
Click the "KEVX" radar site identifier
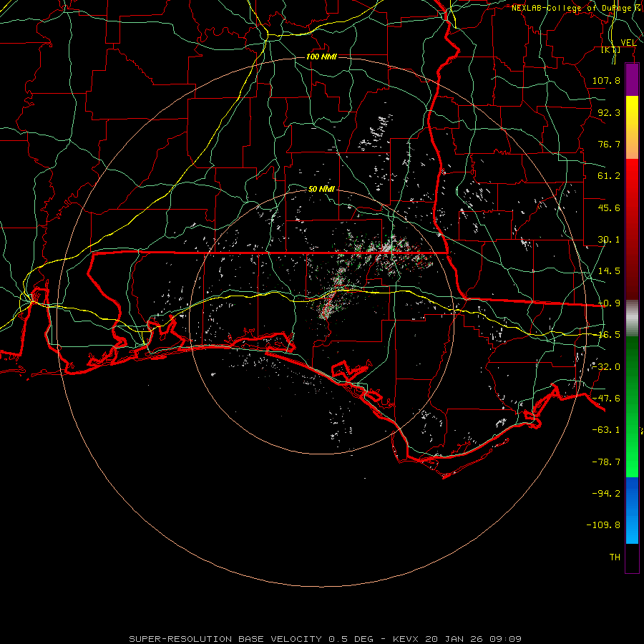pyautogui.click(x=406, y=639)
